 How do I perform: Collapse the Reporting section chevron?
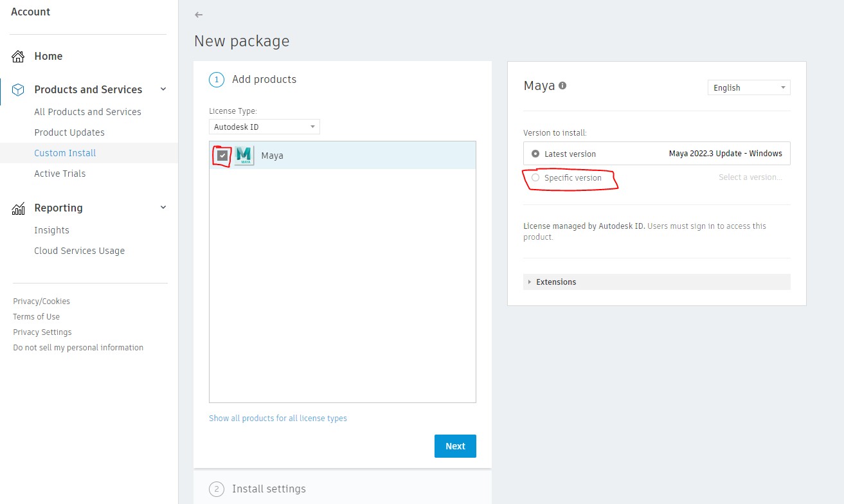click(163, 208)
